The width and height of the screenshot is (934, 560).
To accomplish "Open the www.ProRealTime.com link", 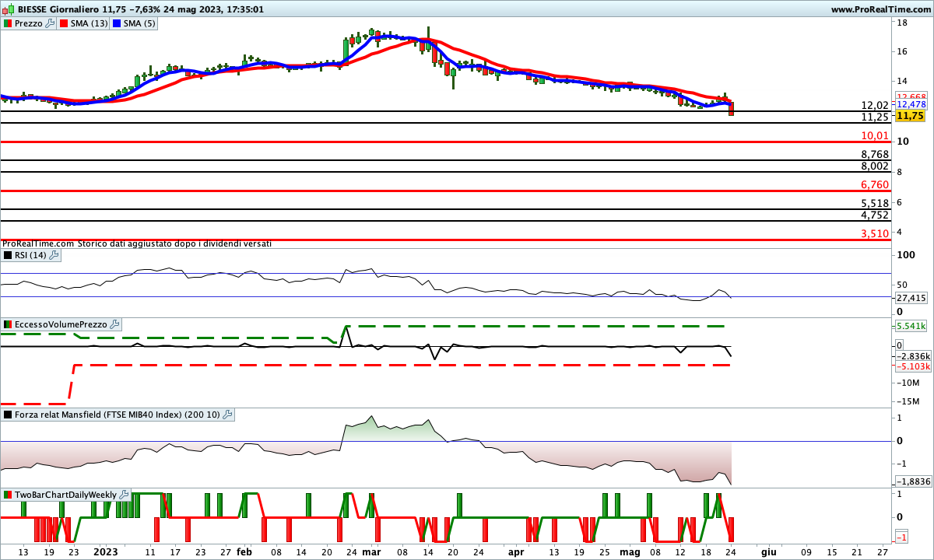I will click(x=880, y=9).
